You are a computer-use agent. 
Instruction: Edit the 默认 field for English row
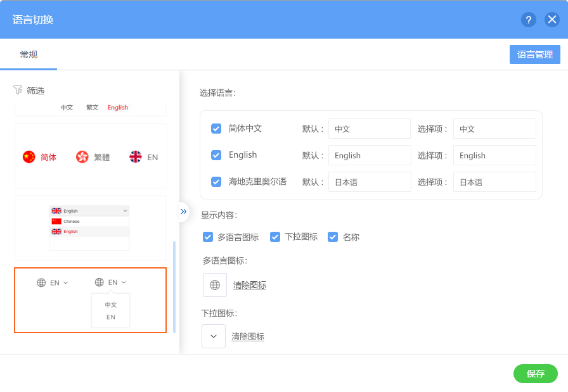point(370,155)
